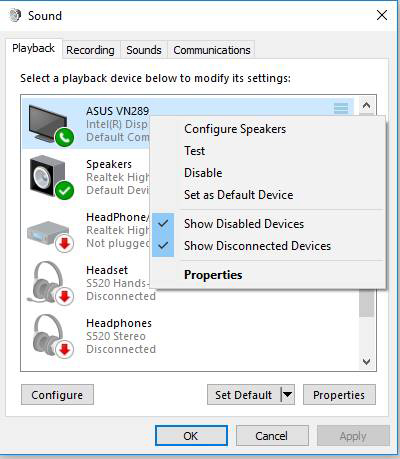Select the HeadPhone receiver device icon
400x459 pixels.
point(50,232)
